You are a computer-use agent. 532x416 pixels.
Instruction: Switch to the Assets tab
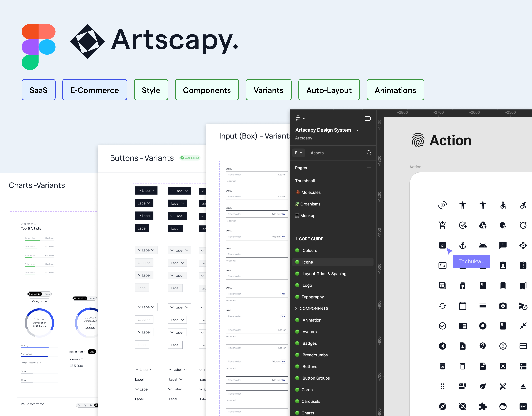(317, 153)
